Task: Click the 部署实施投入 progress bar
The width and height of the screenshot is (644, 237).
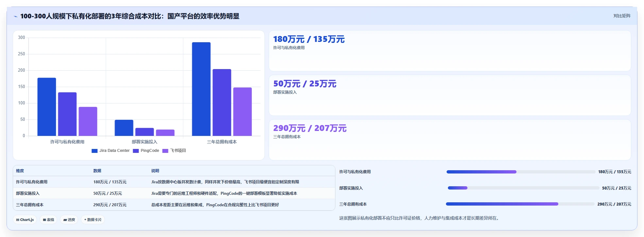Action: [x=523, y=188]
